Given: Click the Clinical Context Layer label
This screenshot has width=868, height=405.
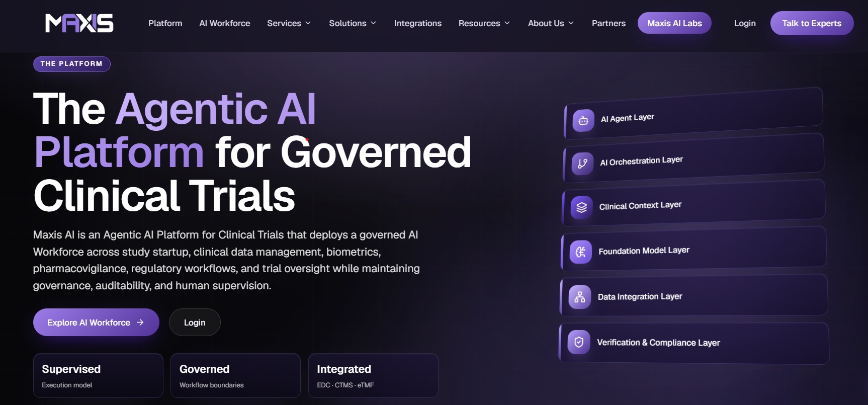Looking at the screenshot, I should pyautogui.click(x=641, y=205).
